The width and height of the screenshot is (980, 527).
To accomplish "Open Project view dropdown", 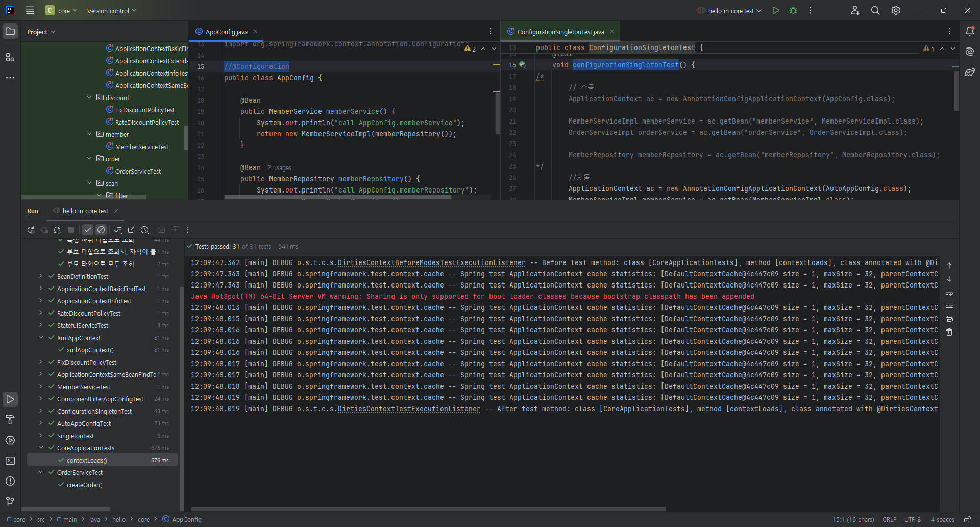I will [x=41, y=32].
